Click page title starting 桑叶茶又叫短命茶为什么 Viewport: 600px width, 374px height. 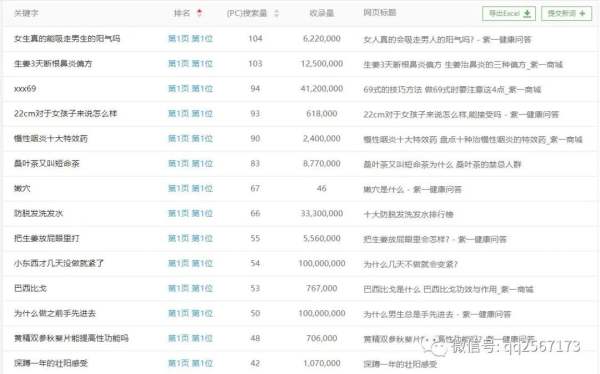click(x=442, y=164)
